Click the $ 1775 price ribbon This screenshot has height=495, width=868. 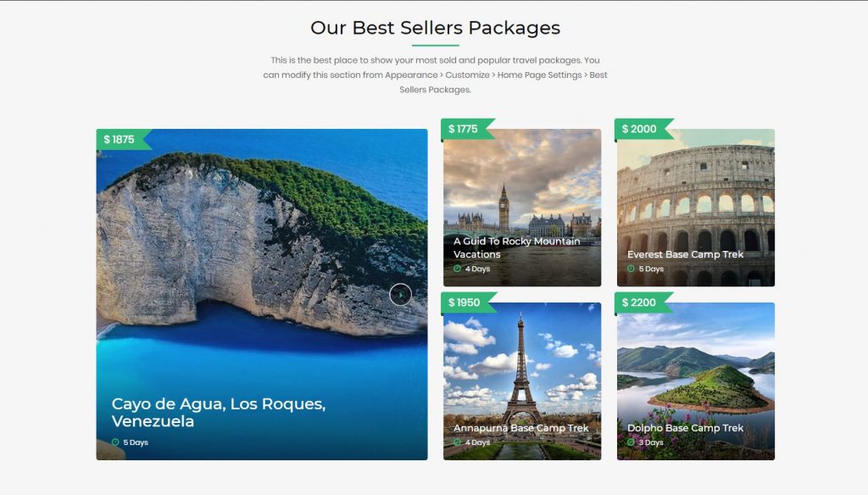[467, 129]
